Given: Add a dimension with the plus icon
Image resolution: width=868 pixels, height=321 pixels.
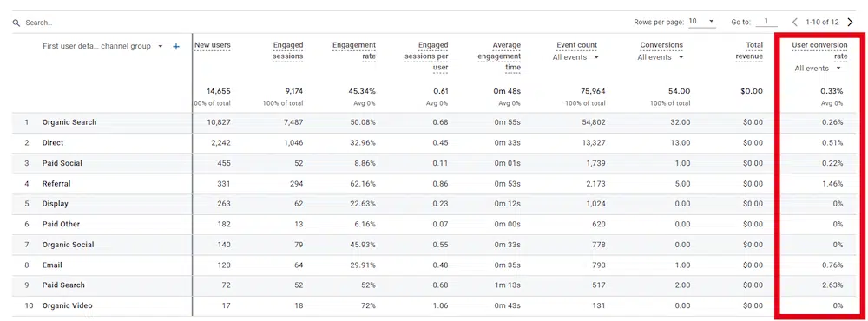Looking at the screenshot, I should (176, 47).
